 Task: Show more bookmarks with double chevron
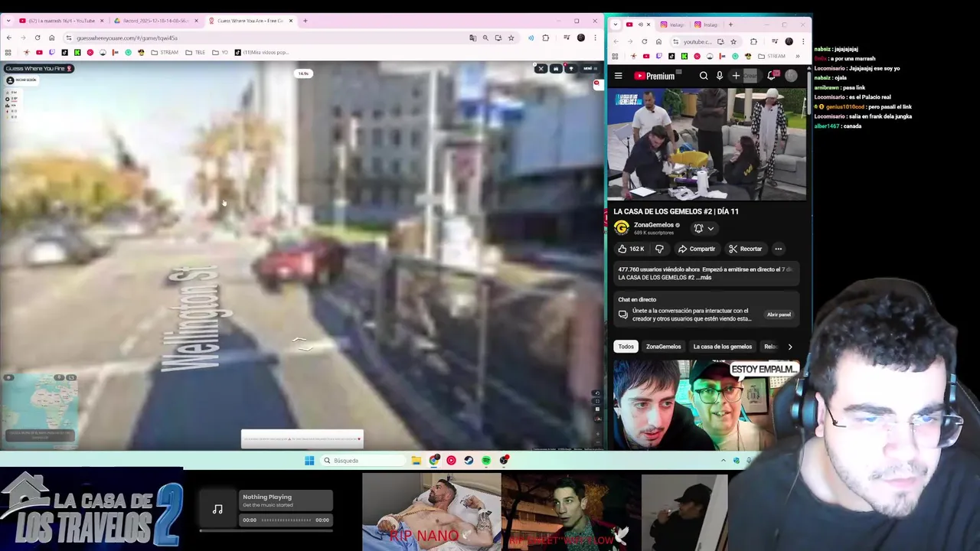pos(797,56)
